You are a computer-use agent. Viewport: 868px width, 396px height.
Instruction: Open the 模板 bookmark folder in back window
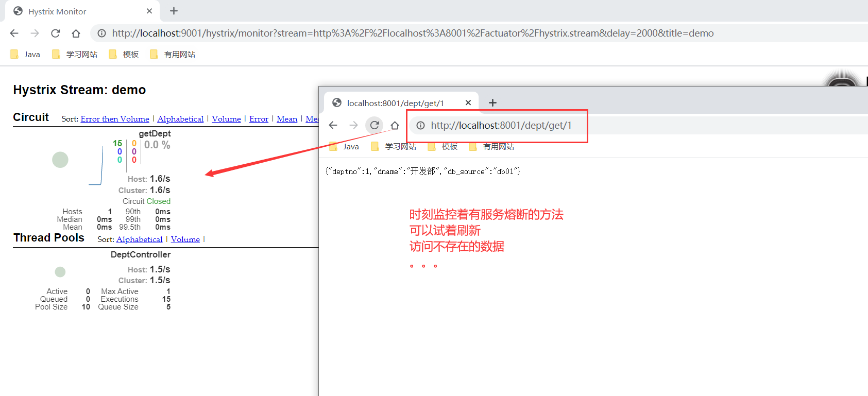124,54
